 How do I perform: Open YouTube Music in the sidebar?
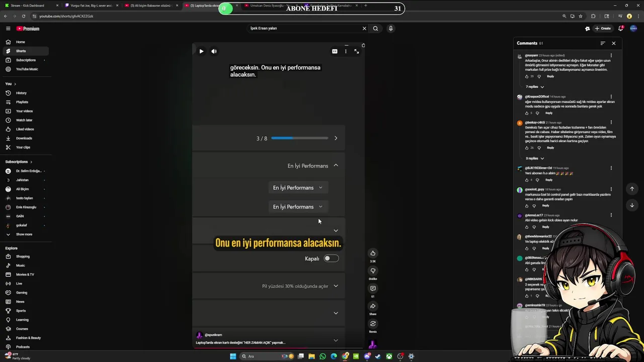(25, 69)
